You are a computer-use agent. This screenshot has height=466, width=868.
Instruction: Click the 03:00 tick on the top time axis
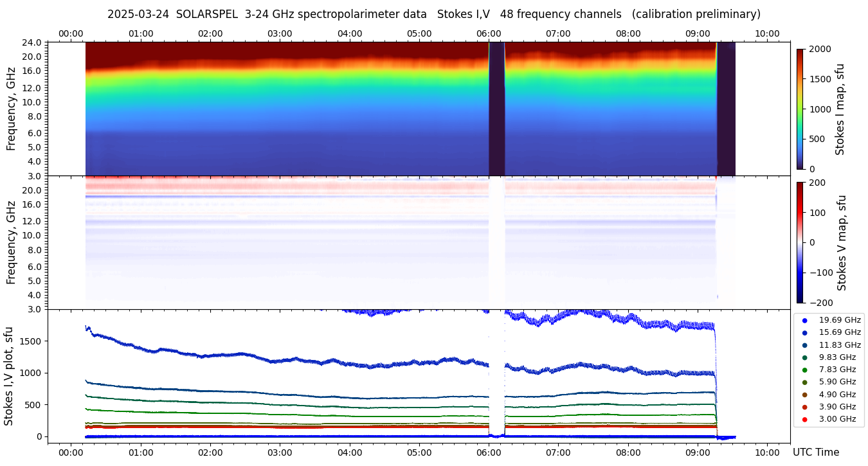280,33
